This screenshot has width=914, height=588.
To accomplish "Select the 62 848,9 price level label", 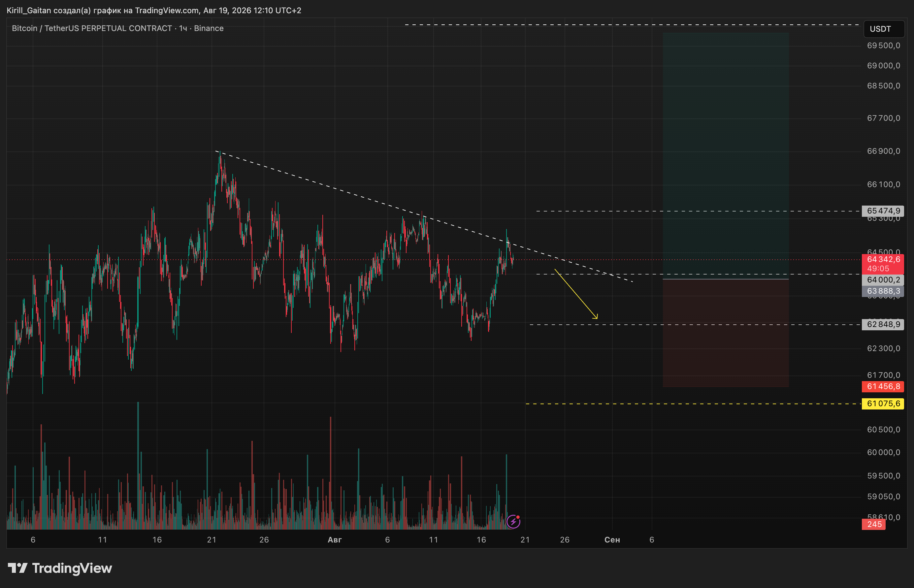I will (x=883, y=325).
